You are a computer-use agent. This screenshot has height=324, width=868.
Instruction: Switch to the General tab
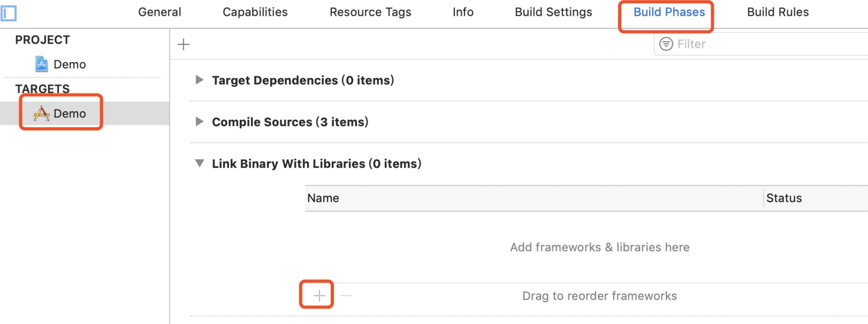pos(160,12)
